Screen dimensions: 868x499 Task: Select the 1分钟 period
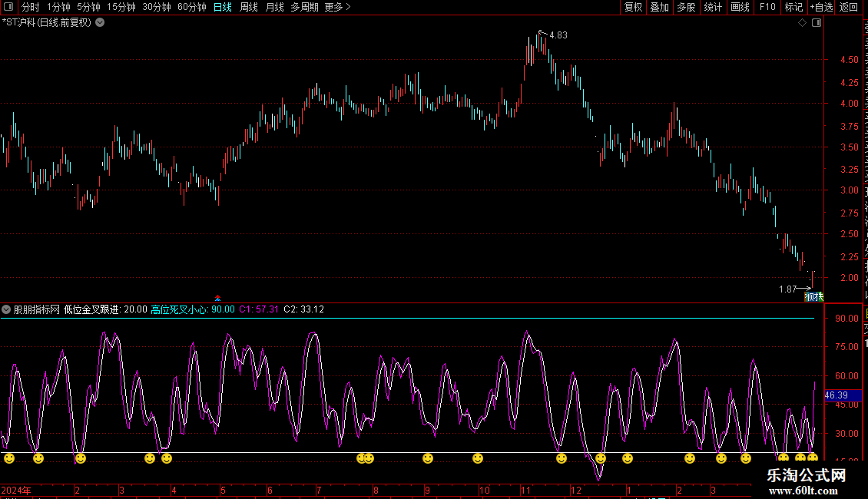[x=58, y=7]
